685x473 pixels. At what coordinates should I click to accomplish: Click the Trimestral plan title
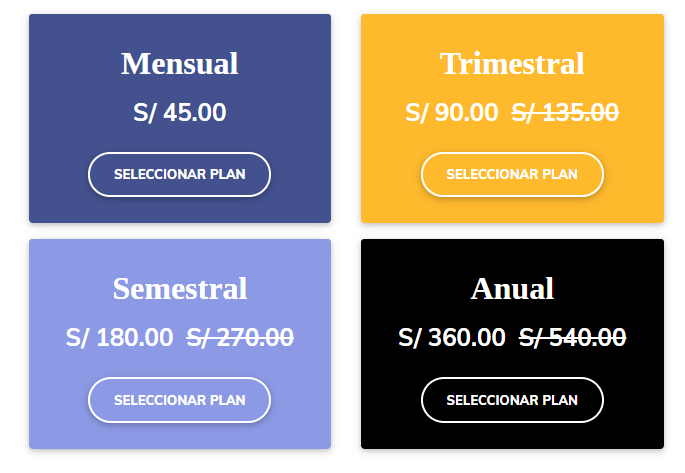point(512,63)
